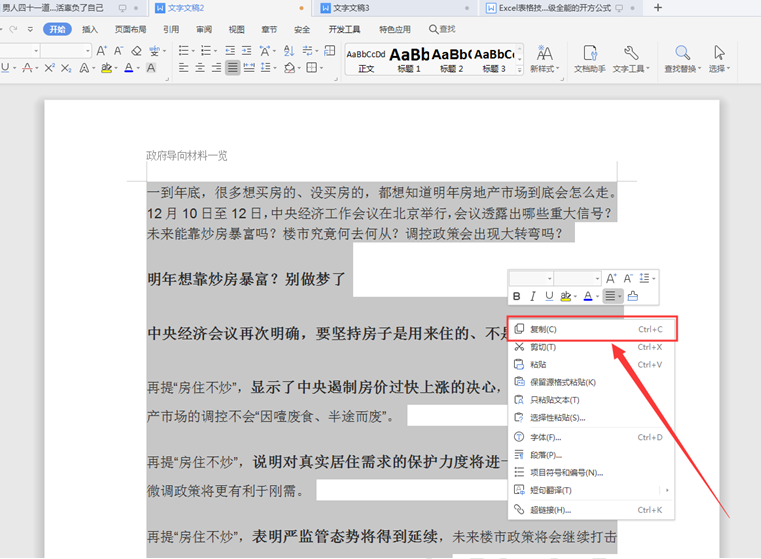Image resolution: width=761 pixels, height=559 pixels.
Task: Choose 剪切(T) from context menu
Action: coord(591,347)
